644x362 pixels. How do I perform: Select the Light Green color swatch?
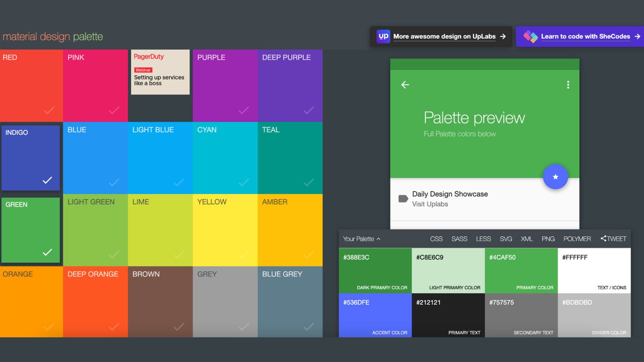tap(95, 230)
